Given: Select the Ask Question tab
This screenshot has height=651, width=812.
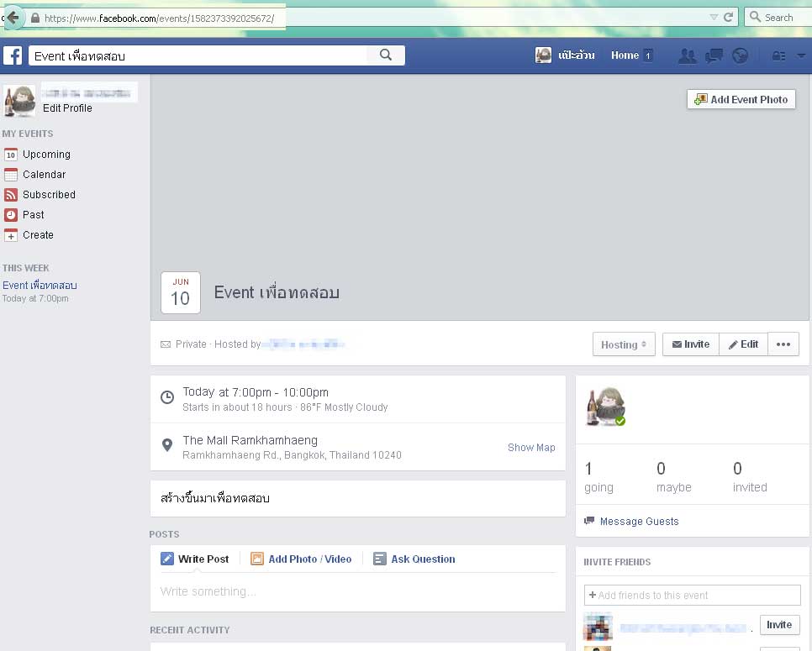Looking at the screenshot, I should (414, 559).
